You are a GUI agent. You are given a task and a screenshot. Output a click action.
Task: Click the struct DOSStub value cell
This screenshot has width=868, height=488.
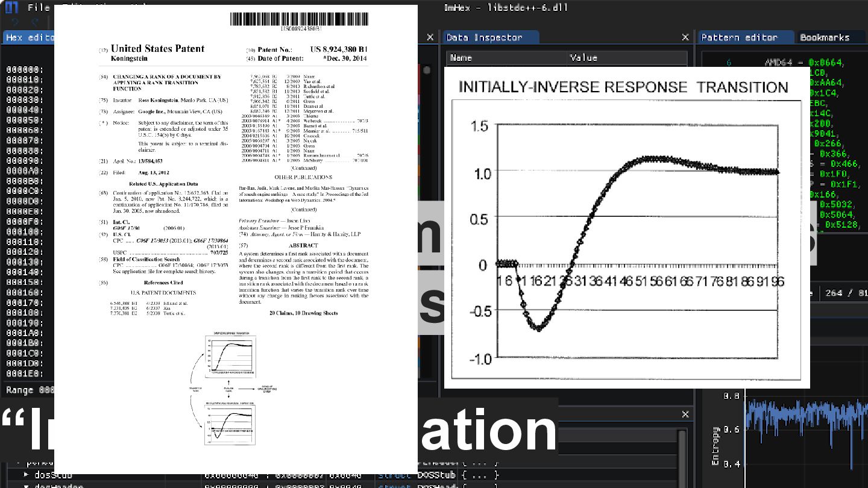(x=438, y=475)
